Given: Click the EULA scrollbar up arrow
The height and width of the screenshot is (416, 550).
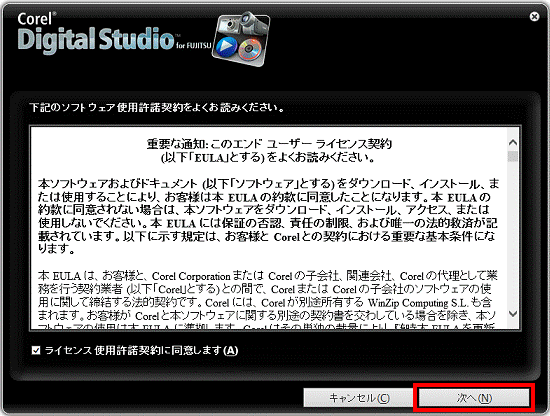Looking at the screenshot, I should pos(513,142).
